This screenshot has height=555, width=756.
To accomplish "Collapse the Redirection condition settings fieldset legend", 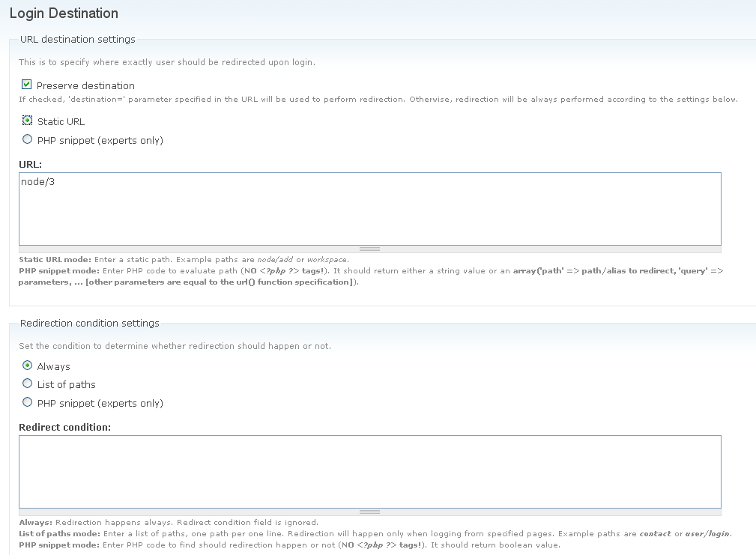I will click(89, 323).
